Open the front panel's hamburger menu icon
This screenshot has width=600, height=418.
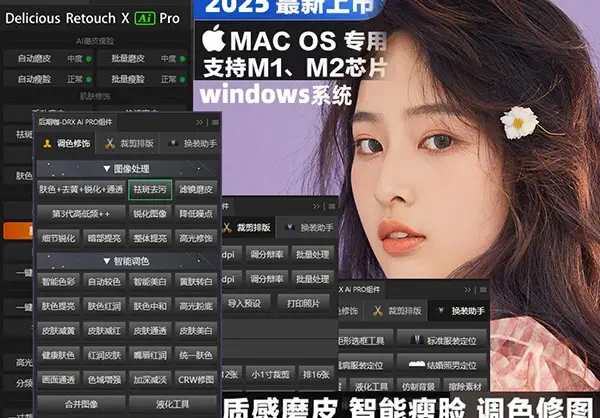click(215, 122)
